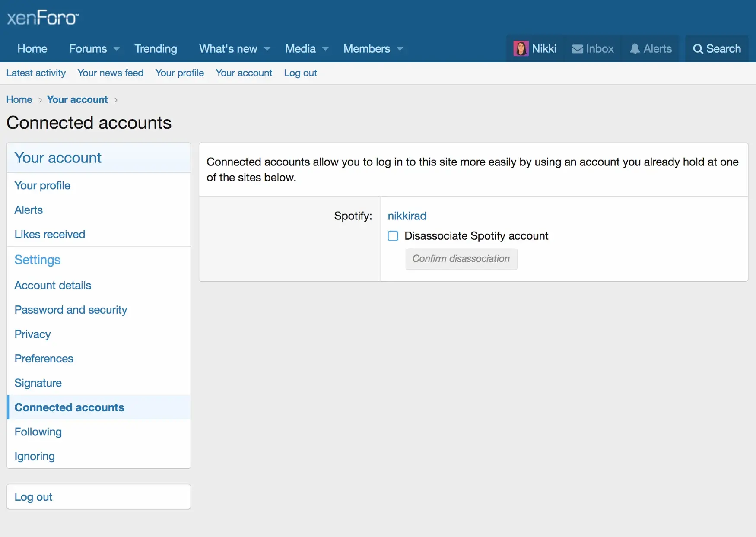Expand the Members dropdown arrow
The width and height of the screenshot is (756, 537).
coord(400,49)
